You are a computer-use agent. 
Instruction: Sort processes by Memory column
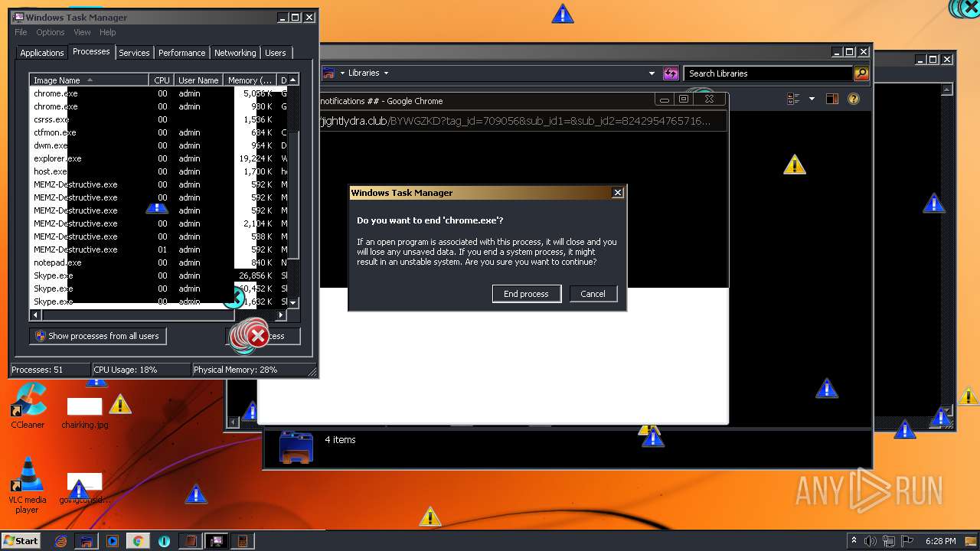pos(250,80)
